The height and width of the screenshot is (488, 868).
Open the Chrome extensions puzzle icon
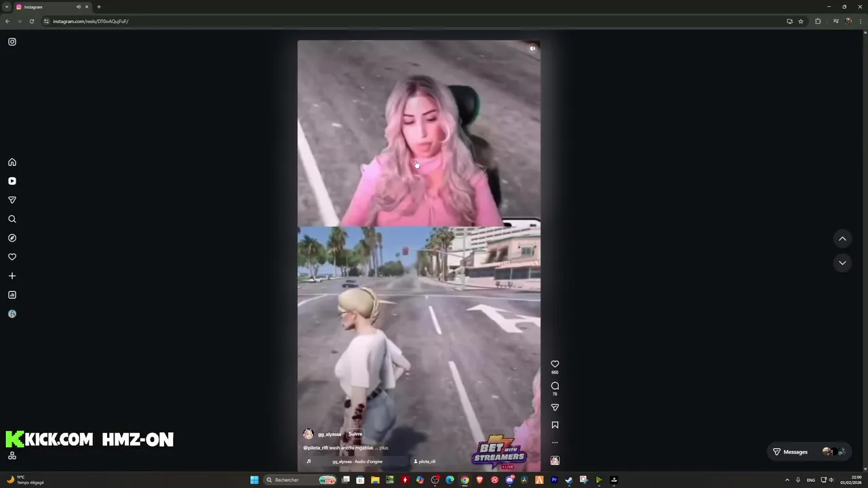(818, 21)
